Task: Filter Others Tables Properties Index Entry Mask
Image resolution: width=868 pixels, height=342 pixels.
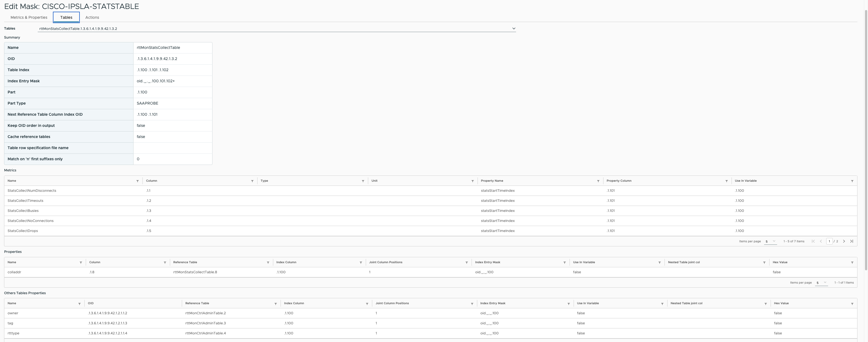Action: click(568, 304)
